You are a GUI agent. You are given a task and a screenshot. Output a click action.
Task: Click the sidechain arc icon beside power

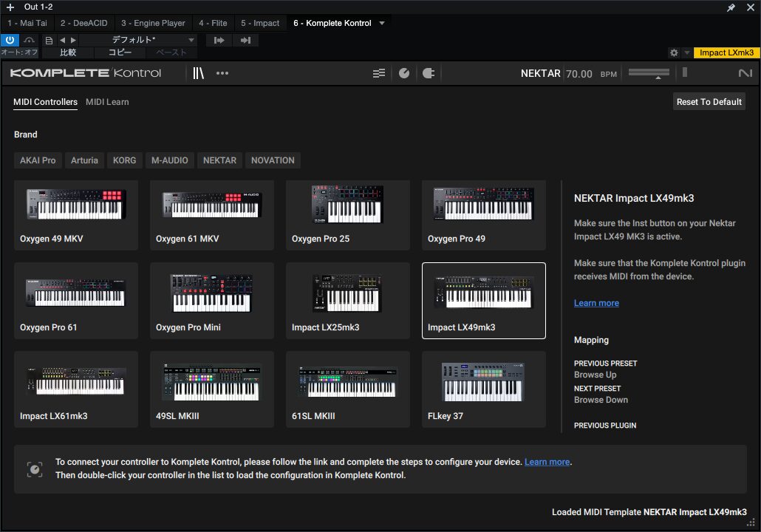click(x=29, y=40)
